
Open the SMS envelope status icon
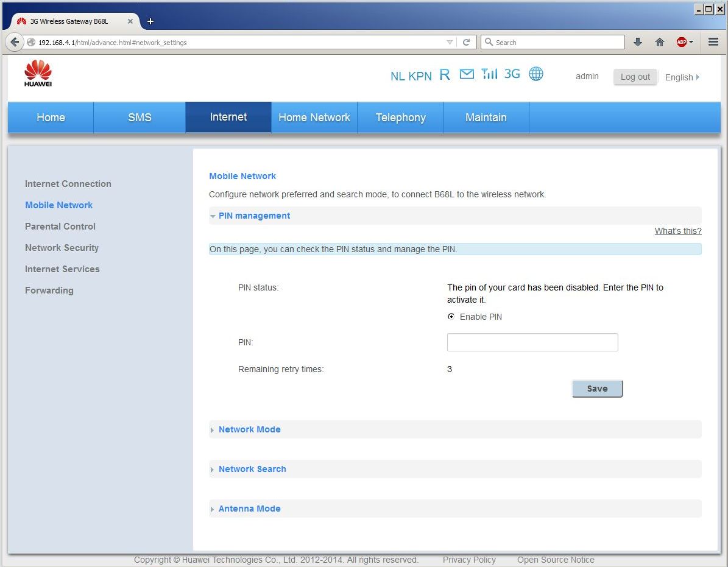coord(467,74)
